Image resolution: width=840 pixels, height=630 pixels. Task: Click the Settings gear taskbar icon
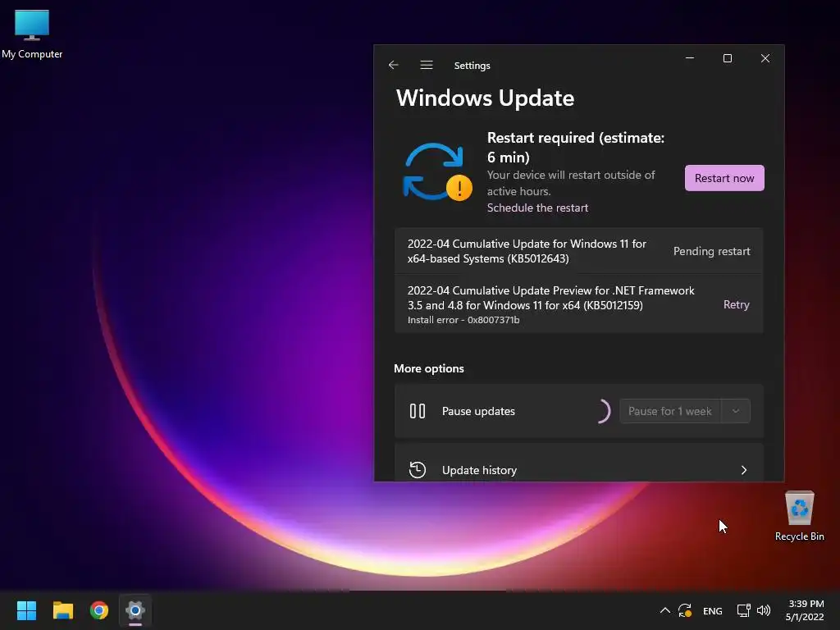coord(135,610)
